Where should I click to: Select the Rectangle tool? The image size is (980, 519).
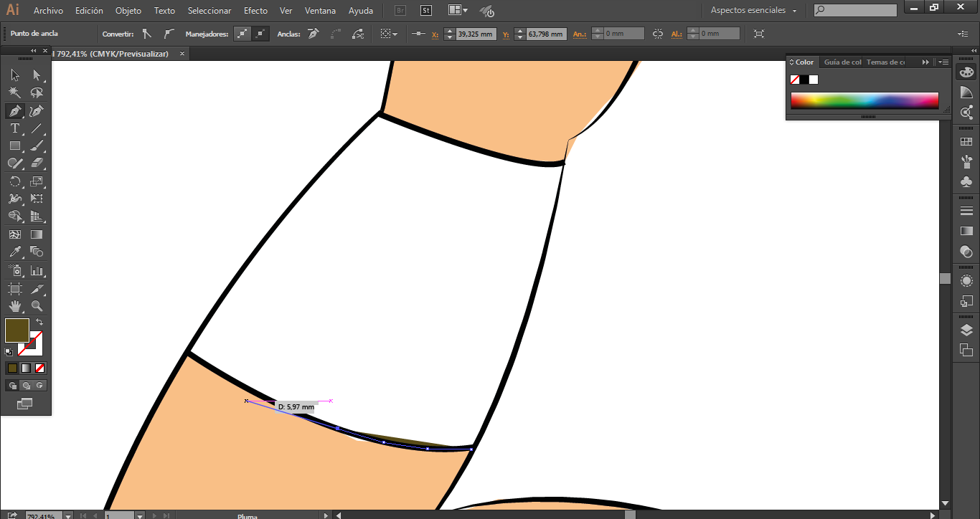click(14, 146)
